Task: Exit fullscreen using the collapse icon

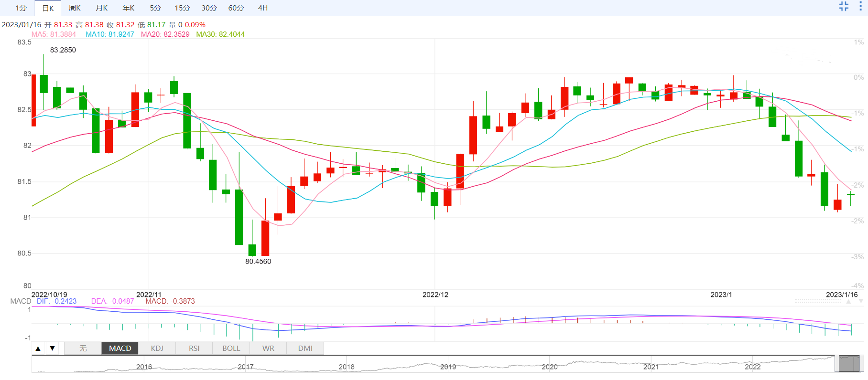Action: 844,6
